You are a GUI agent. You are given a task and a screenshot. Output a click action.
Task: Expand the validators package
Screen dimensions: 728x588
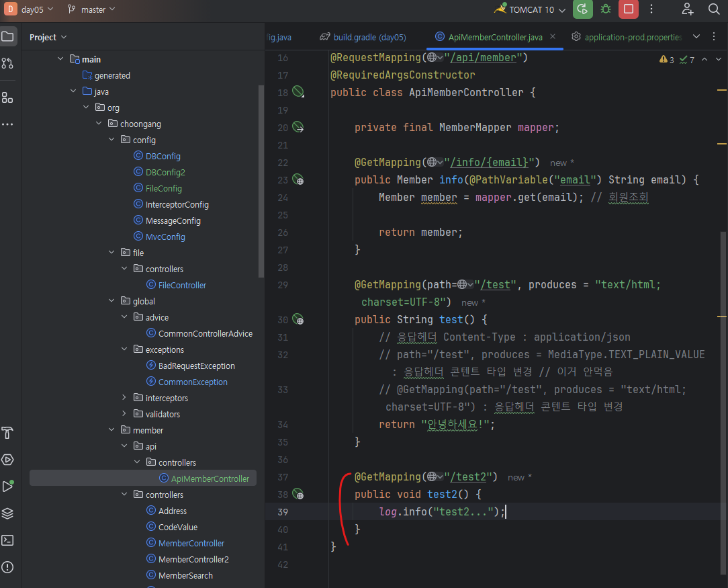tap(124, 413)
